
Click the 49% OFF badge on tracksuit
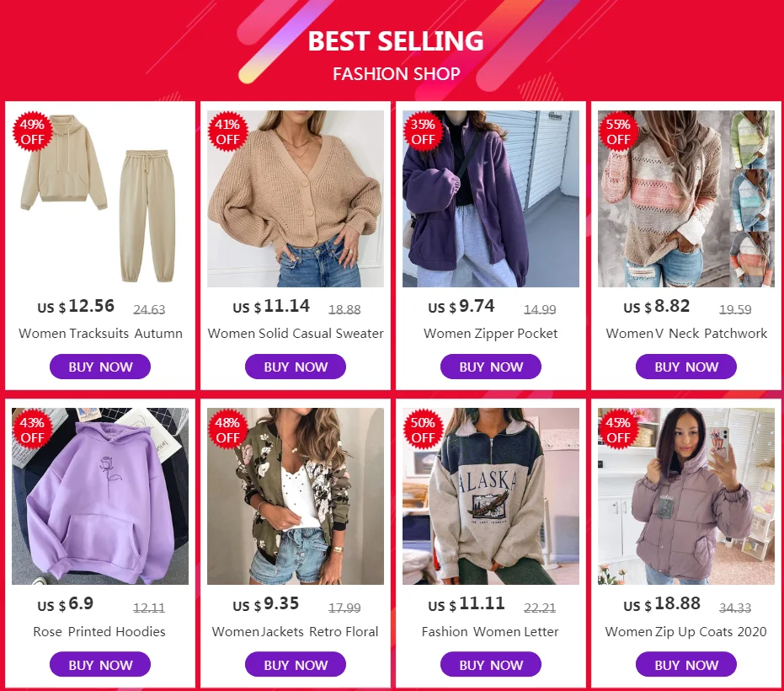click(x=33, y=131)
